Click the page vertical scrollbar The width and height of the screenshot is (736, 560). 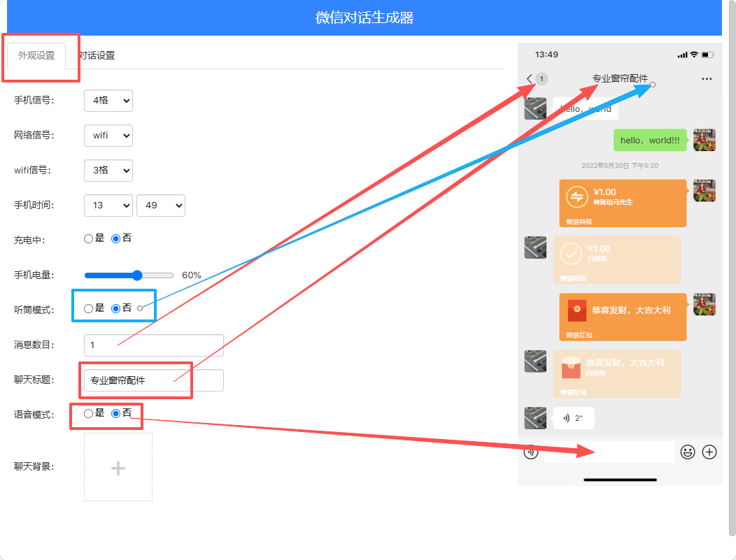click(733, 267)
